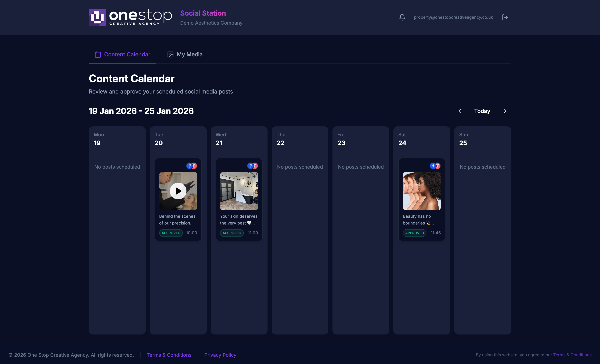Click the My Media tab icon
This screenshot has height=364, width=600.
pyautogui.click(x=170, y=54)
